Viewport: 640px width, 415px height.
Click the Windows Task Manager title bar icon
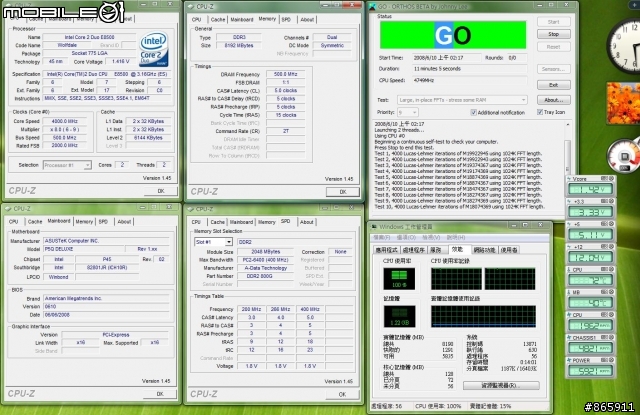click(x=373, y=227)
